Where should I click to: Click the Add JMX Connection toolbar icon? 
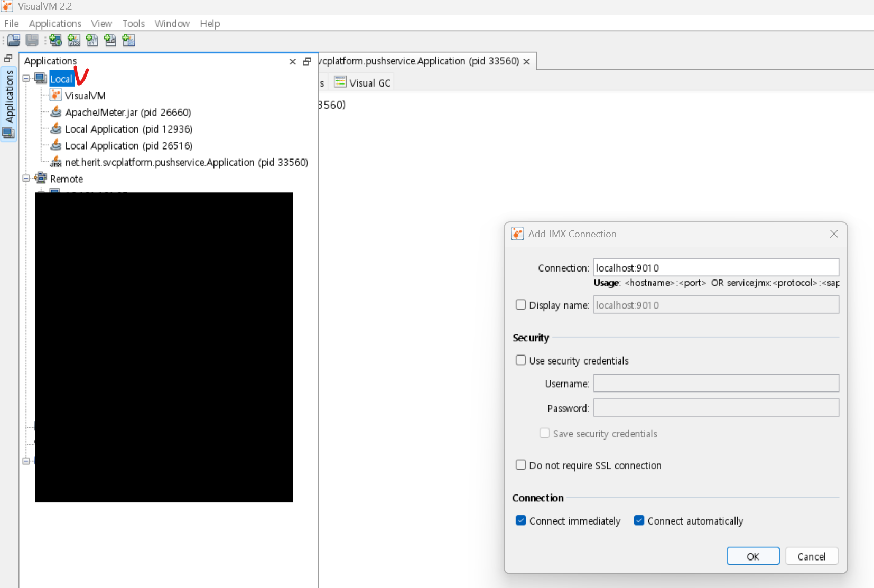[74, 40]
